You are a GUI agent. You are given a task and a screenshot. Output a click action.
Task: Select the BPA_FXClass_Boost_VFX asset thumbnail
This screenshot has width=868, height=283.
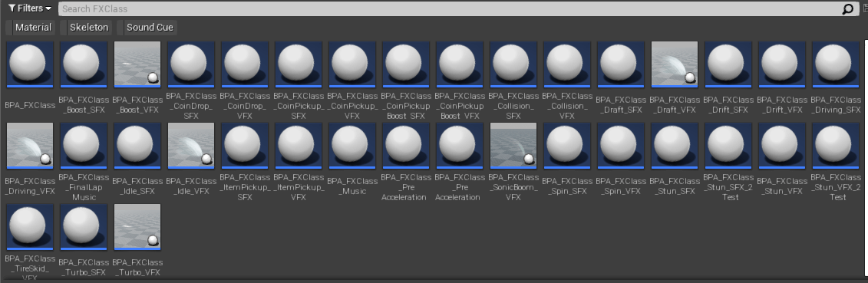click(137, 64)
